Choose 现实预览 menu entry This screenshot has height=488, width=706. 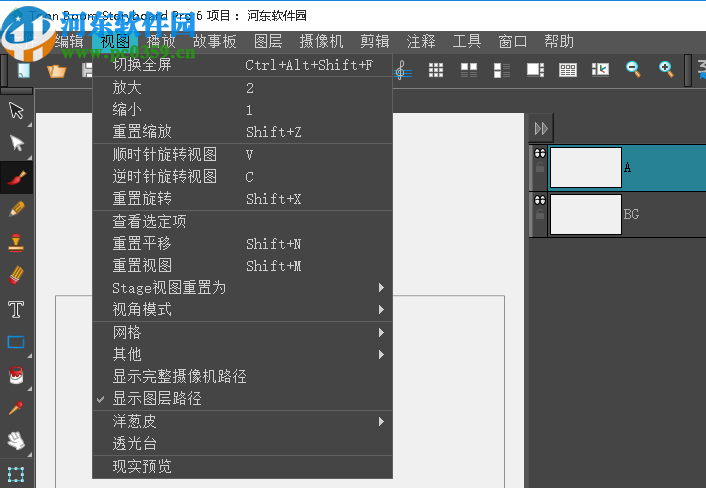click(242, 467)
